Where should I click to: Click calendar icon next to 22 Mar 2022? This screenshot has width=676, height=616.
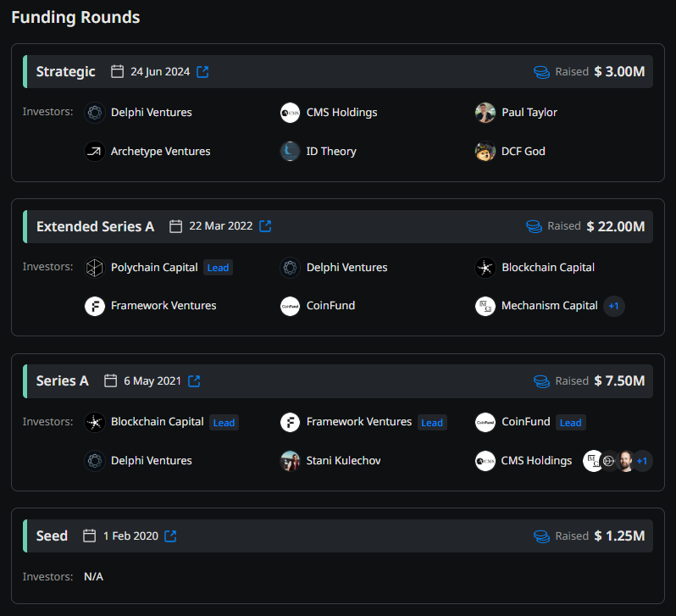click(175, 226)
